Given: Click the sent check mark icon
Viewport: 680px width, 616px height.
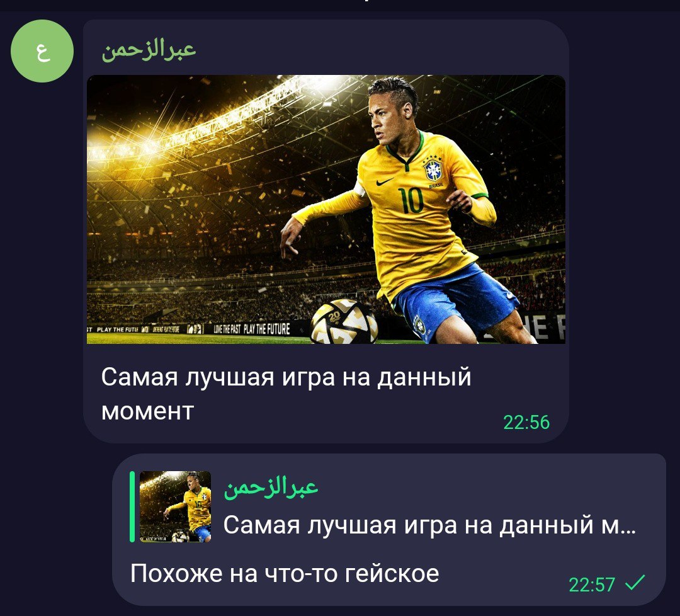Looking at the screenshot, I should tap(635, 583).
